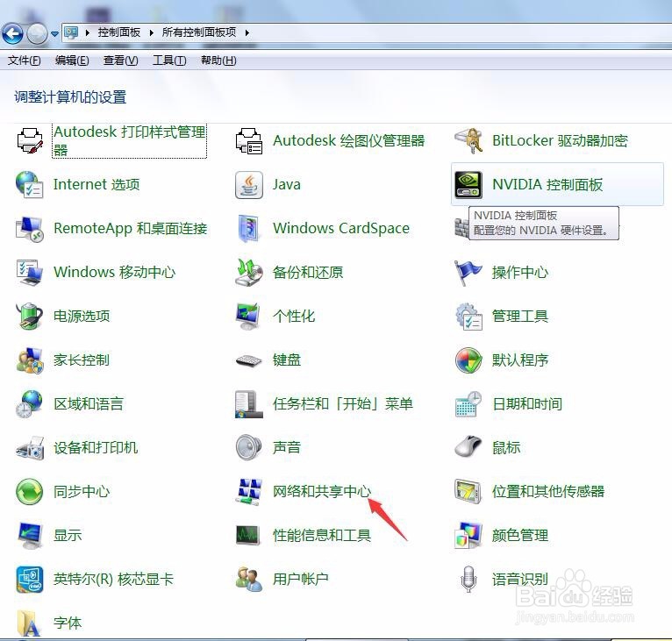The height and width of the screenshot is (641, 672).
Task: Click the Internet 选项 link text
Action: click(97, 184)
